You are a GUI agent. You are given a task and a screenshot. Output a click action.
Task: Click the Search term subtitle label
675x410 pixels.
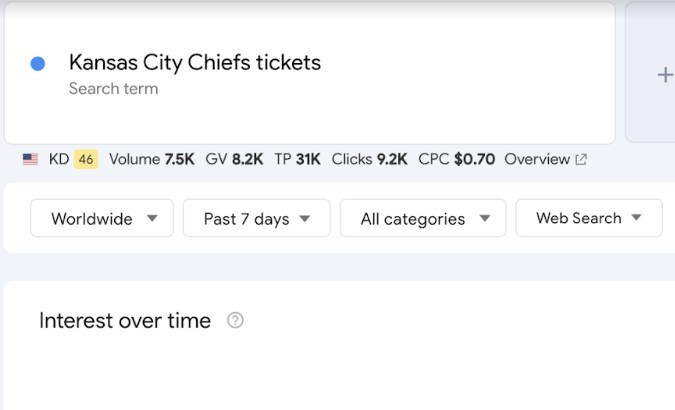pyautogui.click(x=113, y=89)
